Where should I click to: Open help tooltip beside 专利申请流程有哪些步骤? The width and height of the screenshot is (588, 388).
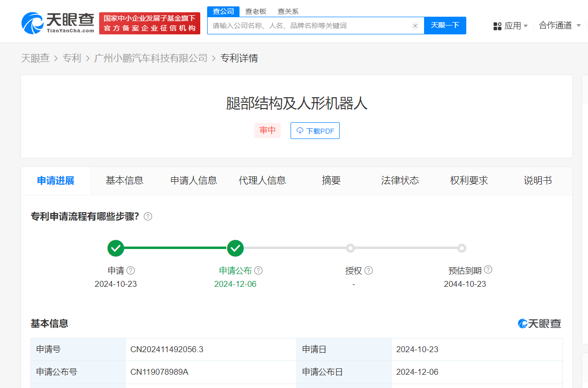(x=148, y=216)
